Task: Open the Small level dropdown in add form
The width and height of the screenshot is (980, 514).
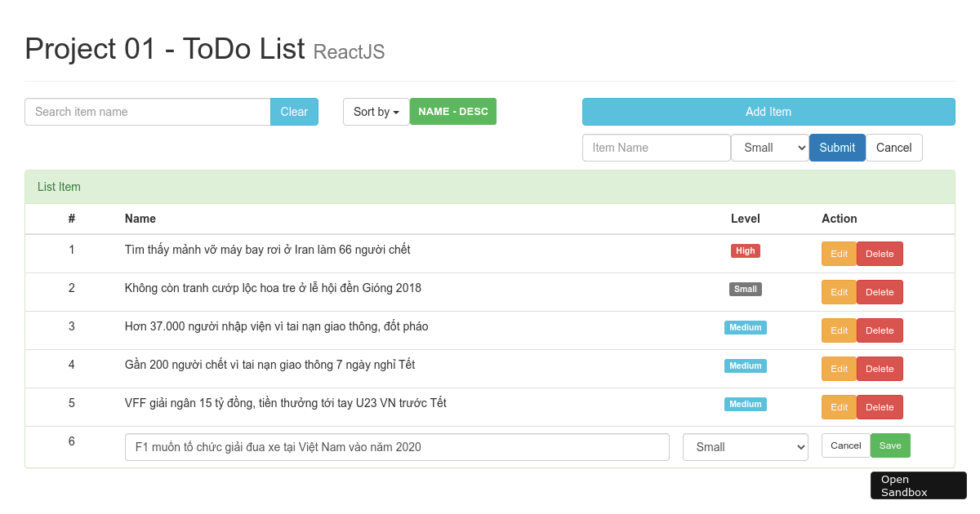Action: [x=769, y=148]
